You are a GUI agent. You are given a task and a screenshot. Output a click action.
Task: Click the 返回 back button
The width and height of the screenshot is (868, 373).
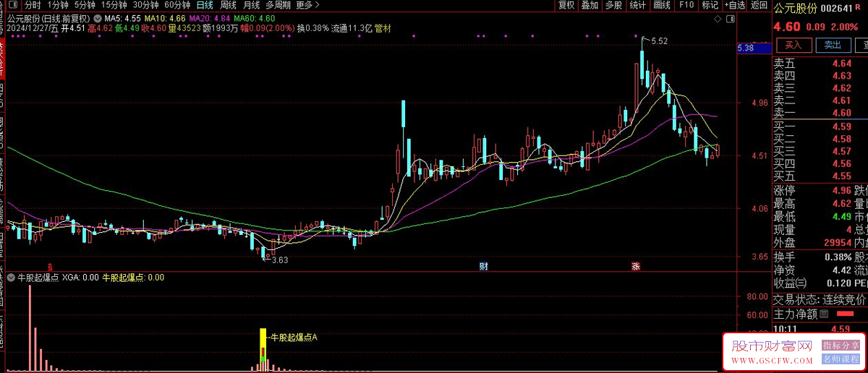click(x=759, y=5)
